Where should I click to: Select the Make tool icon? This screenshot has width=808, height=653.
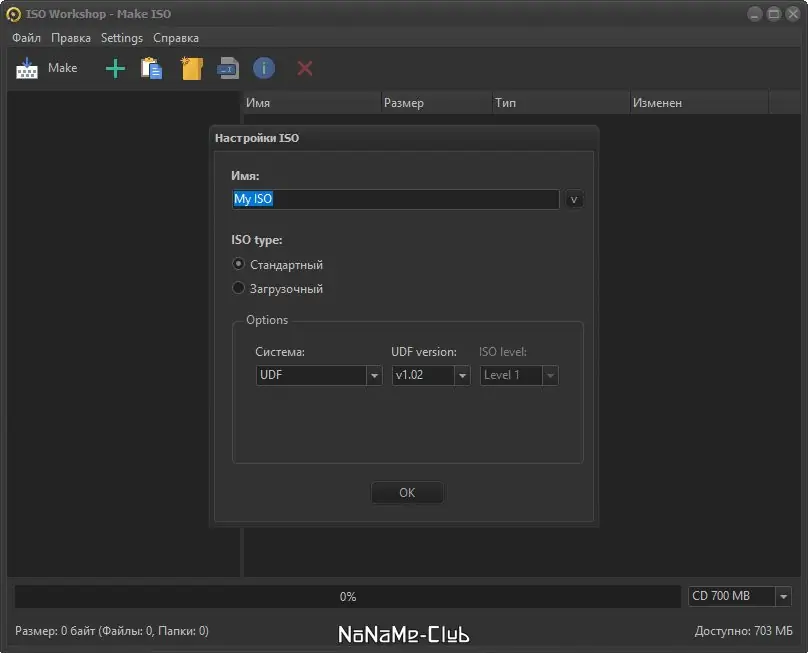point(25,67)
